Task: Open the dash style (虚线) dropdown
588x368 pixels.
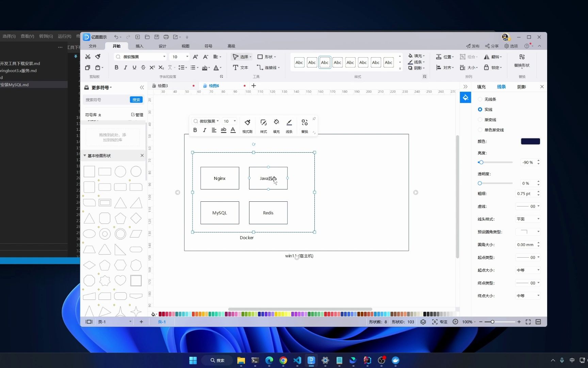Action: 528,206
